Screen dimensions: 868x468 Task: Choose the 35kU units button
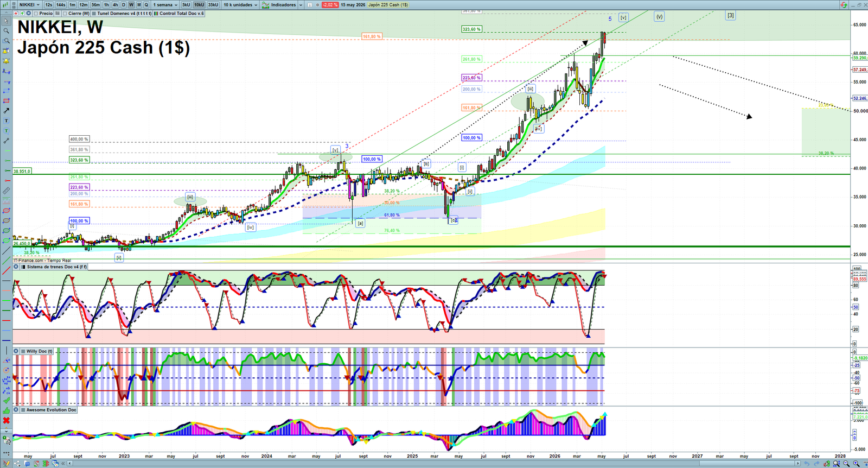213,5
